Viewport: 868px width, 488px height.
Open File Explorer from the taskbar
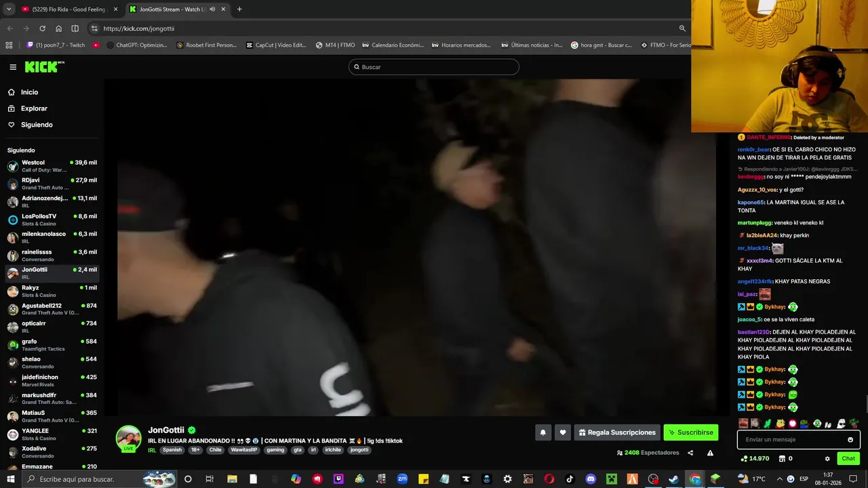tap(232, 479)
